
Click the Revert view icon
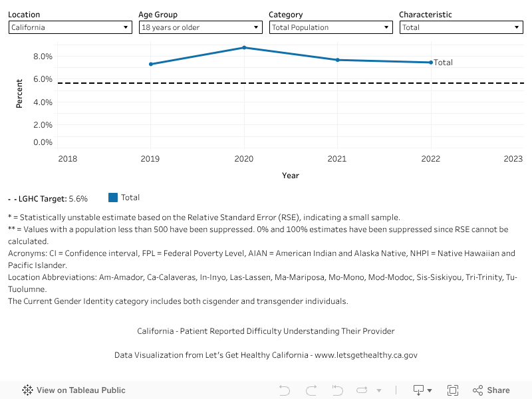[337, 390]
